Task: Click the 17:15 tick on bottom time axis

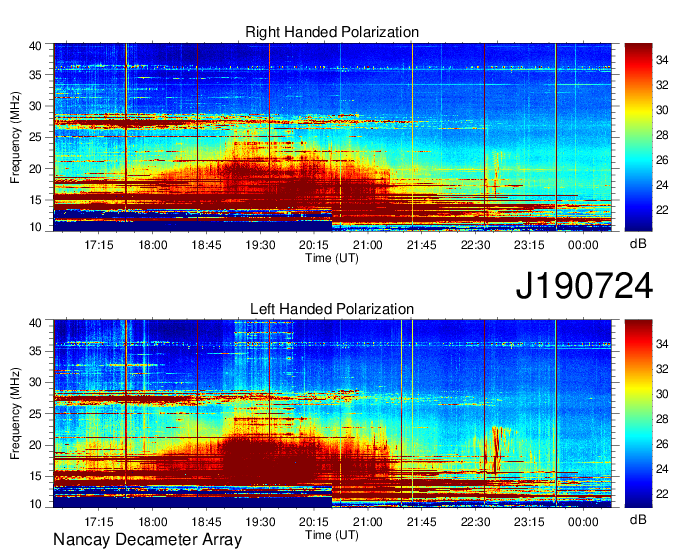Action: pyautogui.click(x=99, y=522)
